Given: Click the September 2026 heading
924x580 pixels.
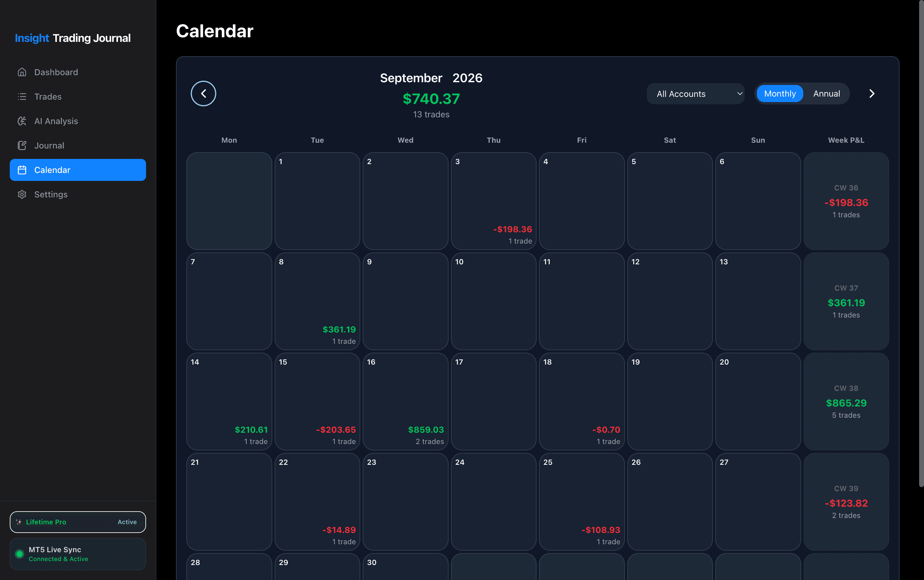Looking at the screenshot, I should 431,78.
